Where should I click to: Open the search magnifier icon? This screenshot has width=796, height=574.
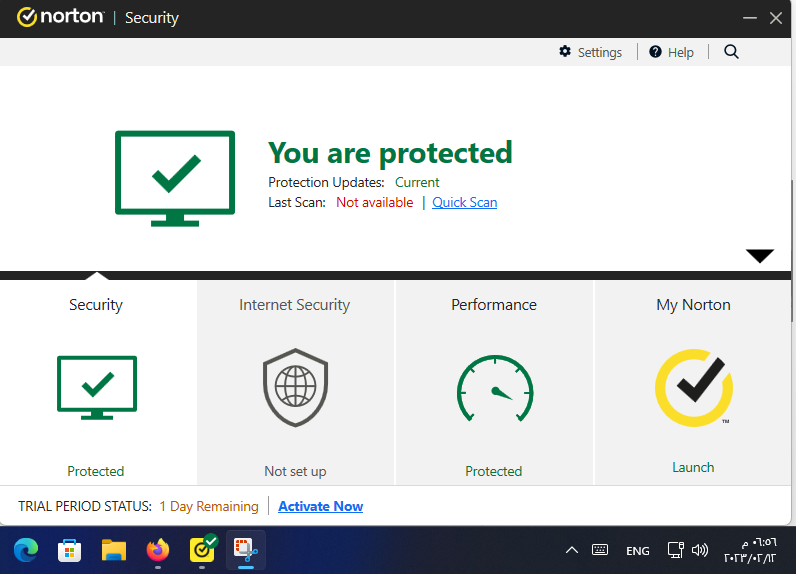pyautogui.click(x=731, y=51)
